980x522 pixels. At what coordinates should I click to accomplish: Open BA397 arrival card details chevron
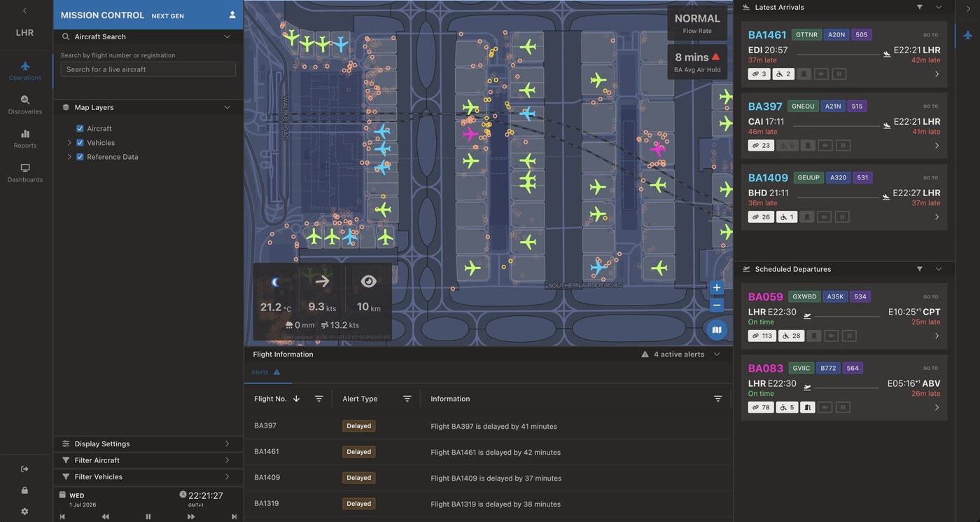[937, 145]
